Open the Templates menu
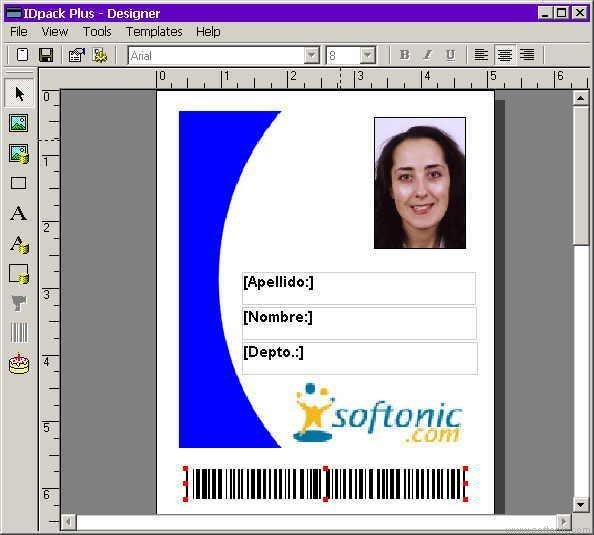Viewport: 594px width, 535px height. [x=154, y=31]
